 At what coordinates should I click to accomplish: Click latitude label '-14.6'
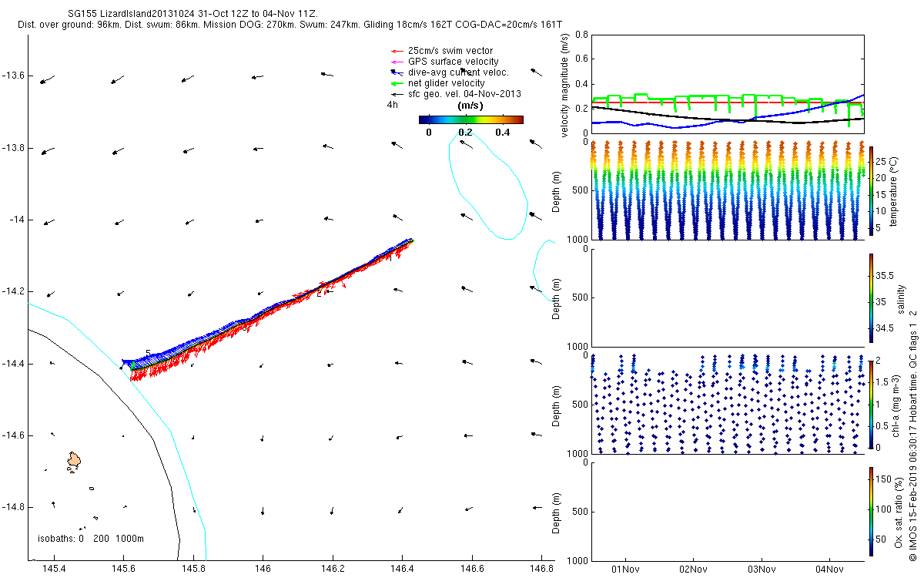click(14, 435)
